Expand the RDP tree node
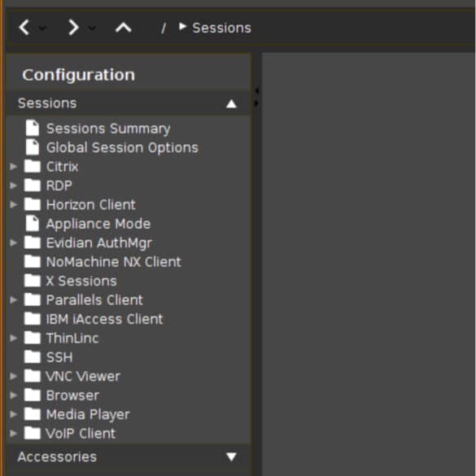This screenshot has height=476, width=476. (x=13, y=186)
